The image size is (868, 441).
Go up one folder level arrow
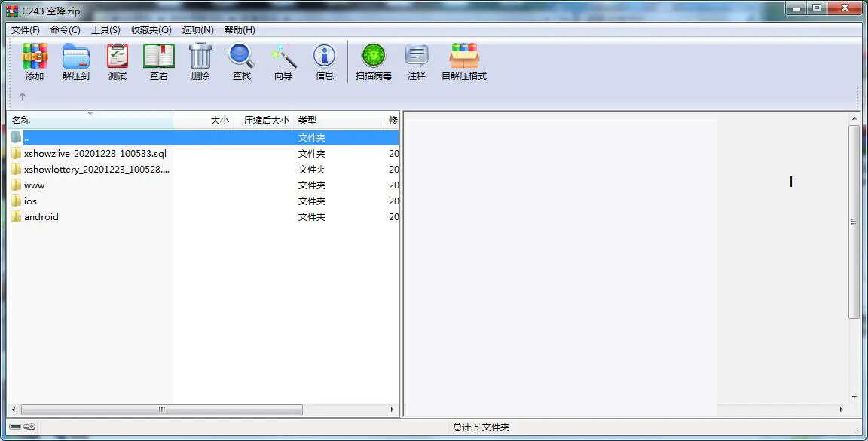pyautogui.click(x=23, y=96)
